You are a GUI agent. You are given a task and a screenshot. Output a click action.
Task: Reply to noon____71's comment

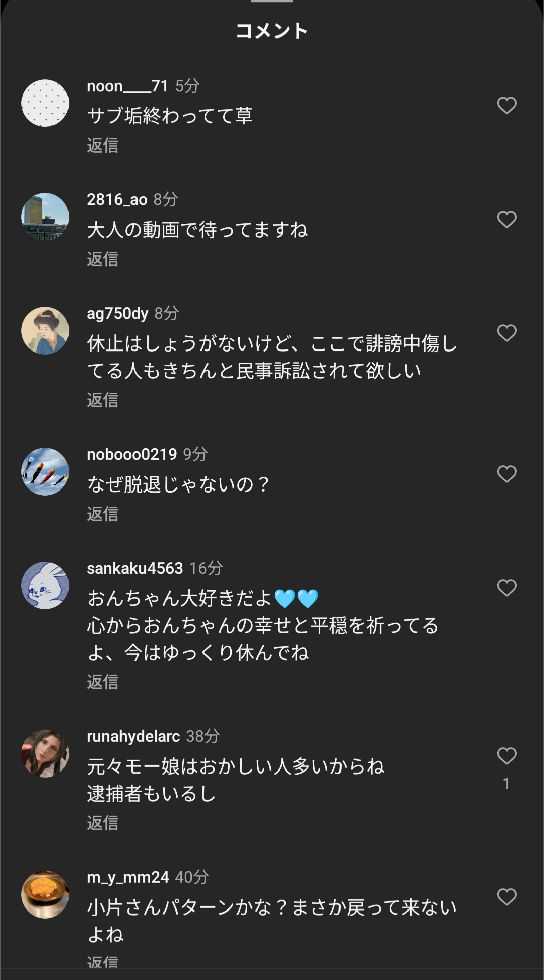(103, 146)
